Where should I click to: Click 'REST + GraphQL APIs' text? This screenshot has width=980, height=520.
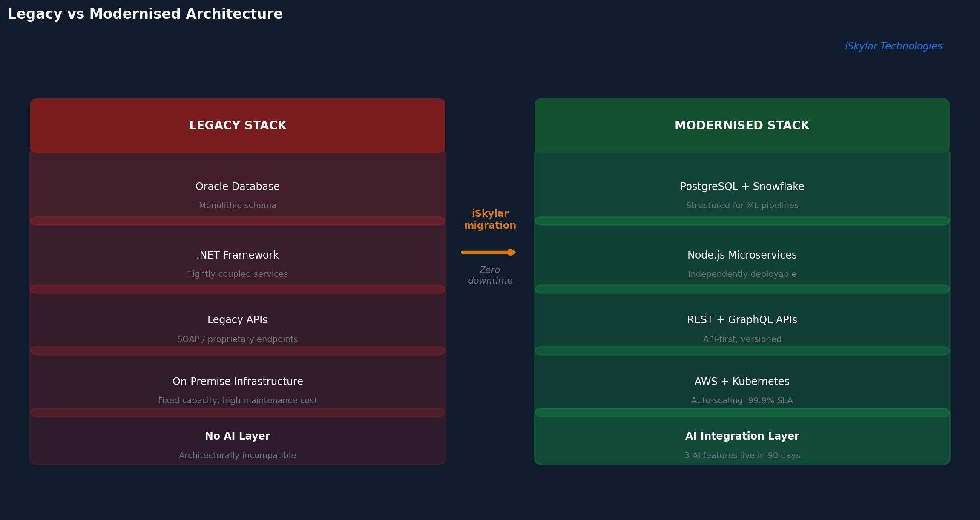pos(742,320)
